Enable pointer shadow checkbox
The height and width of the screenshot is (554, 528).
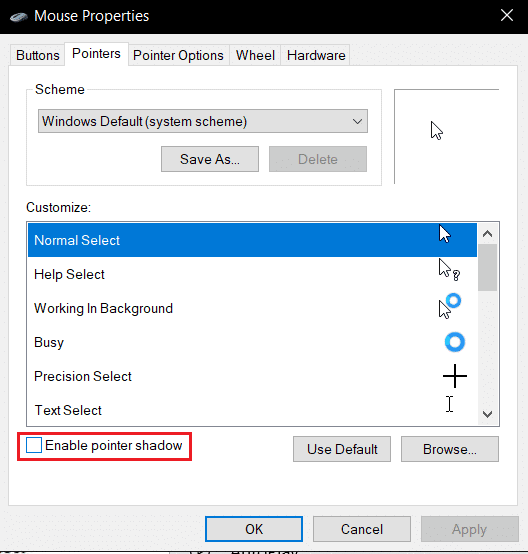coord(34,445)
